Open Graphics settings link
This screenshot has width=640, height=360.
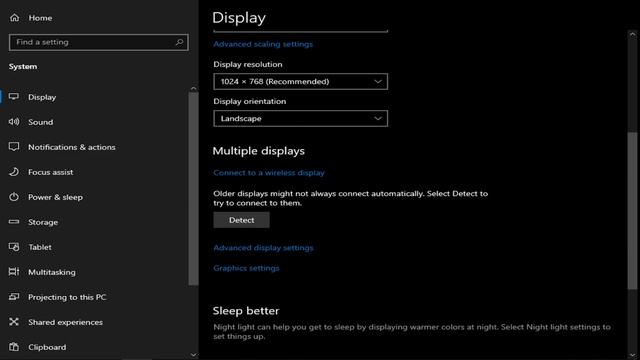[246, 268]
